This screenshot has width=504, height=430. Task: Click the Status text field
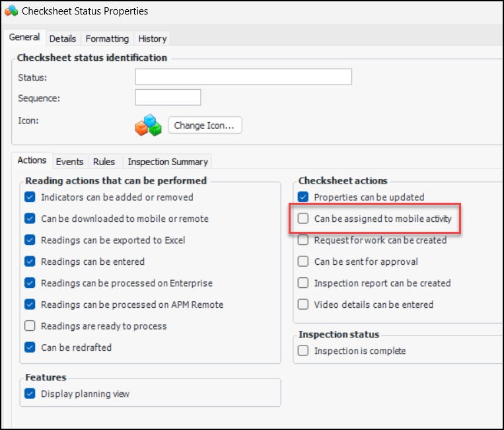point(243,77)
